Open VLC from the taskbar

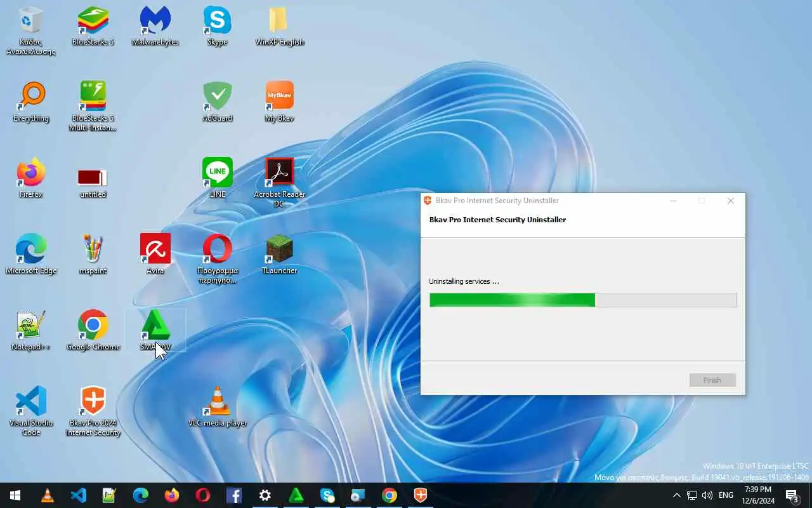48,495
